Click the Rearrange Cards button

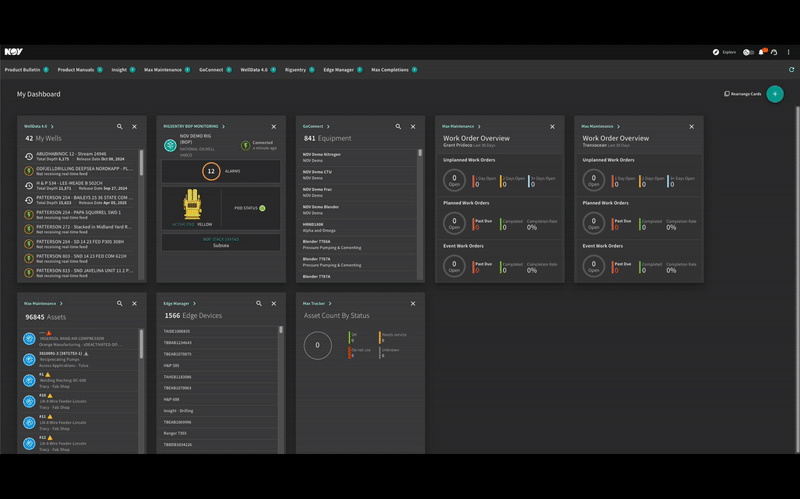(742, 94)
